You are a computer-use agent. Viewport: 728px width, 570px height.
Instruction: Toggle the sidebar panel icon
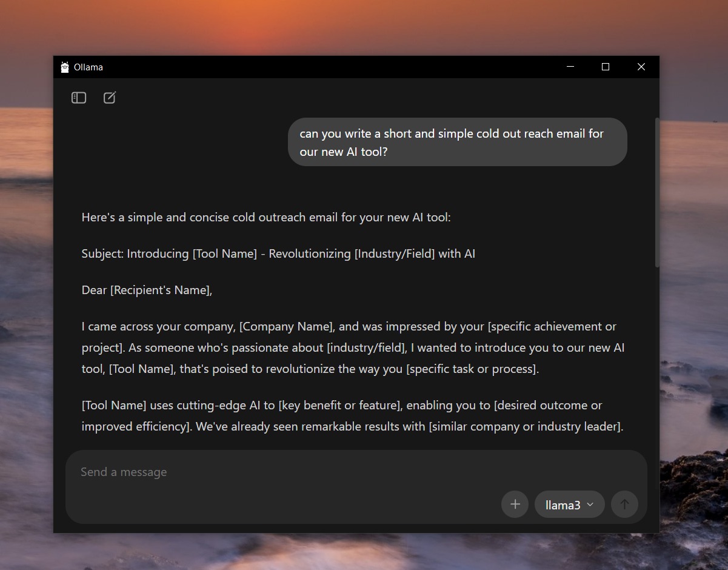pos(79,98)
